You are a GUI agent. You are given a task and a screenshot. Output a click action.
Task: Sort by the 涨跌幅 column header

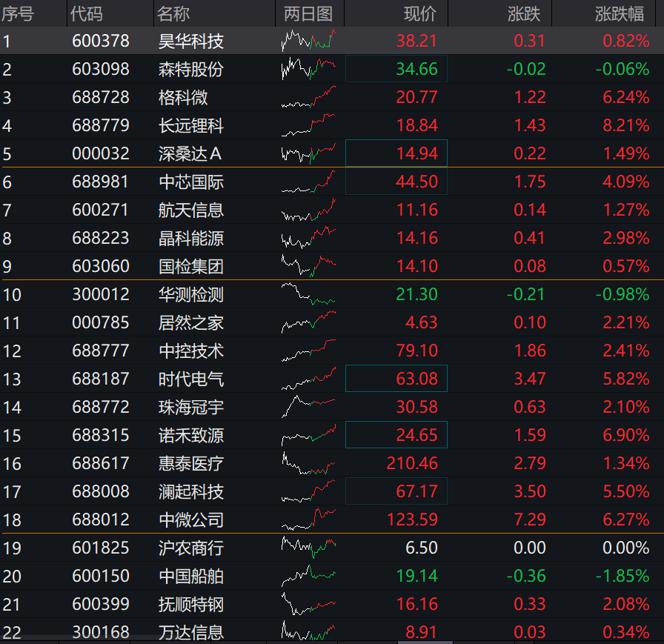(x=620, y=14)
